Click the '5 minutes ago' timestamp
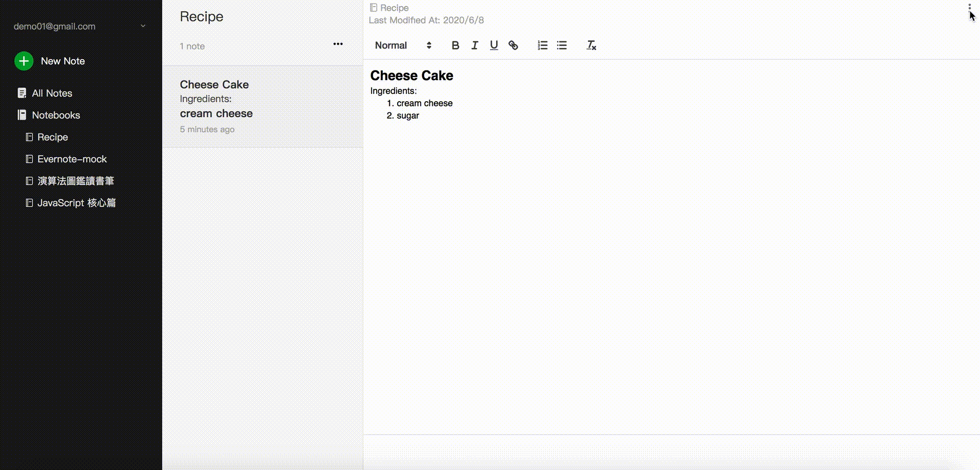The image size is (980, 470). [x=207, y=129]
